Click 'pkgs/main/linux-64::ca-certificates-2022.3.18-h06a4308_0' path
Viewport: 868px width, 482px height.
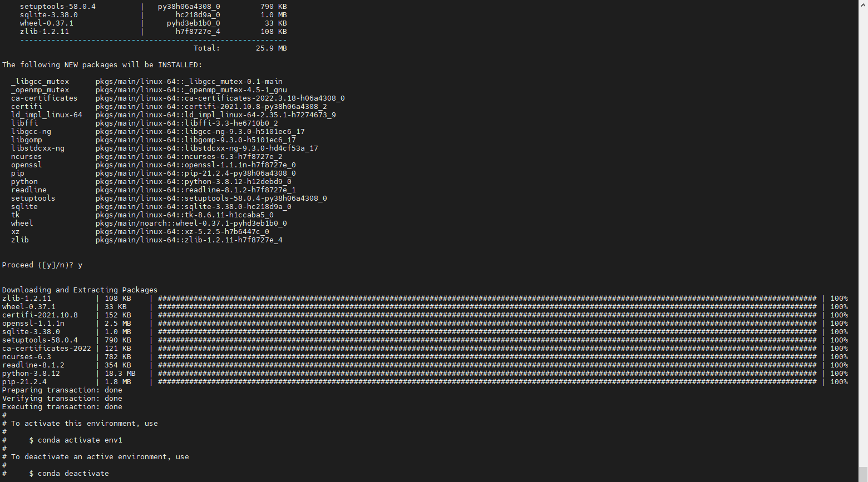[220, 98]
